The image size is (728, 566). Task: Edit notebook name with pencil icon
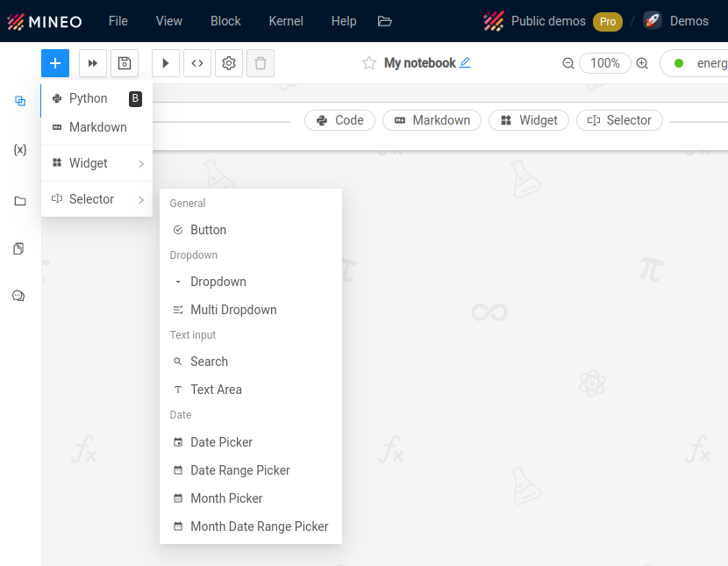pos(465,63)
